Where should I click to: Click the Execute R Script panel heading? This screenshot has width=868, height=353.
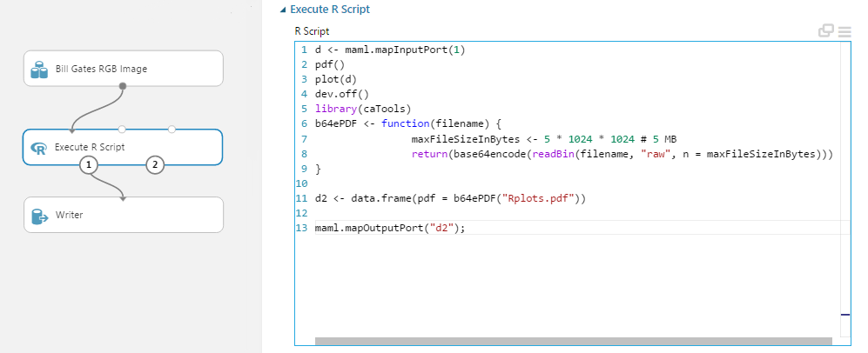tap(330, 10)
